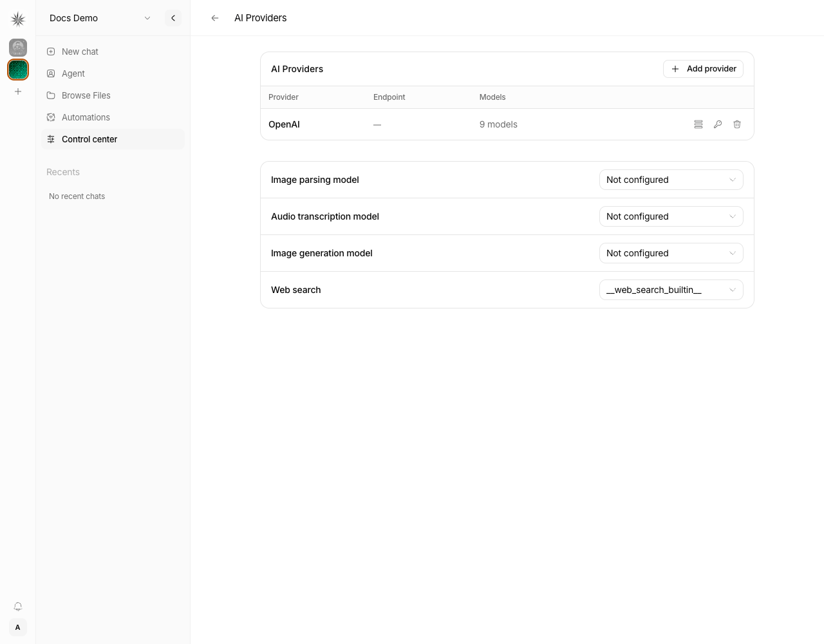
Task: Select the gray workspace avatar
Action: [x=18, y=48]
